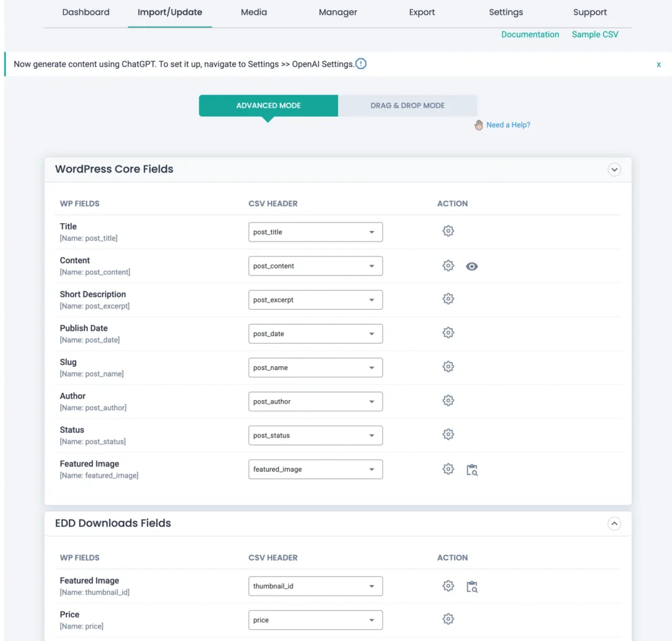Open the Featured Image media browser icon
Screen dimensions: 672x641
tap(472, 469)
